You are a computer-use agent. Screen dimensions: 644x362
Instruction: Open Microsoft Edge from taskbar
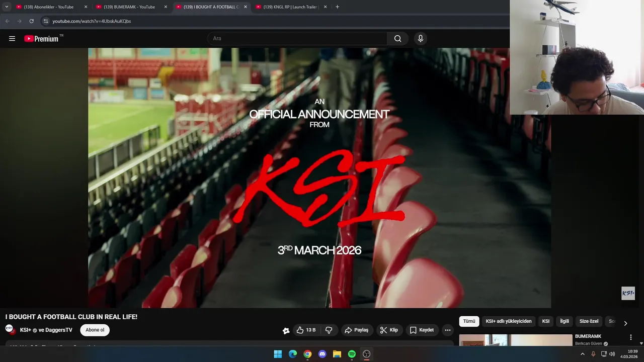tap(293, 354)
